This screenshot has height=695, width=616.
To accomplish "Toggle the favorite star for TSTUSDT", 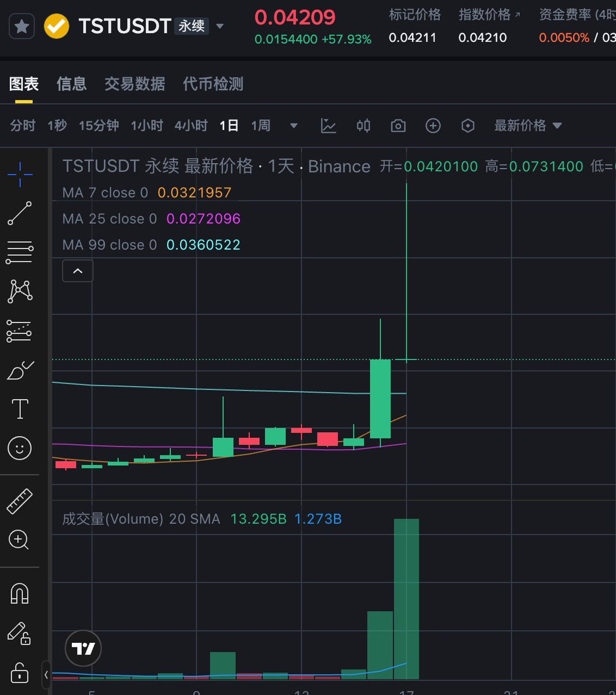I will point(21,27).
